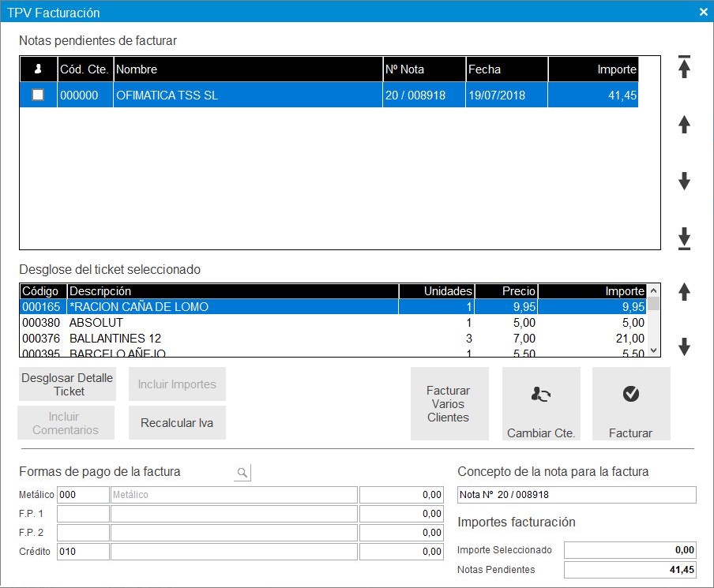This screenshot has width=714, height=588.
Task: Click the select-all person column header
Action: 38,69
